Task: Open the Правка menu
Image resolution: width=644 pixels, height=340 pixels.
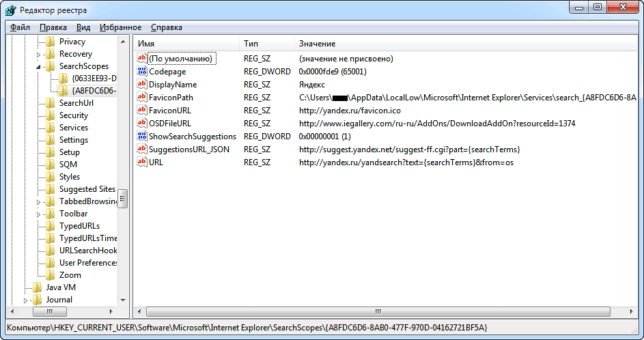Action: 53,27
